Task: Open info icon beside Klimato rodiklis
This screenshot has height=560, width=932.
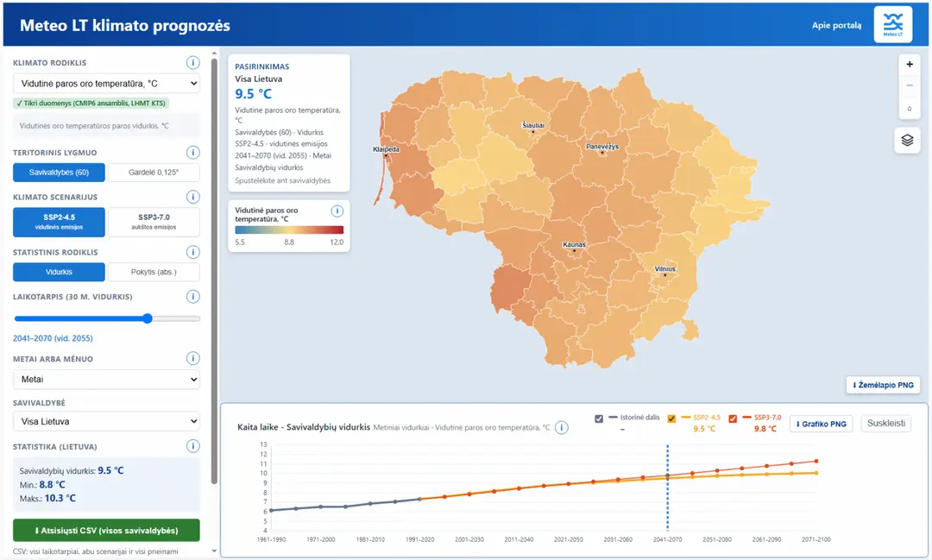Action: [x=192, y=62]
